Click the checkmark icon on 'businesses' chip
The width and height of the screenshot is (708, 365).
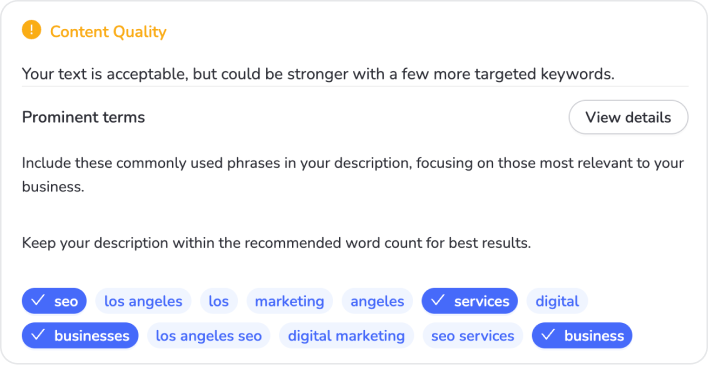coord(38,335)
